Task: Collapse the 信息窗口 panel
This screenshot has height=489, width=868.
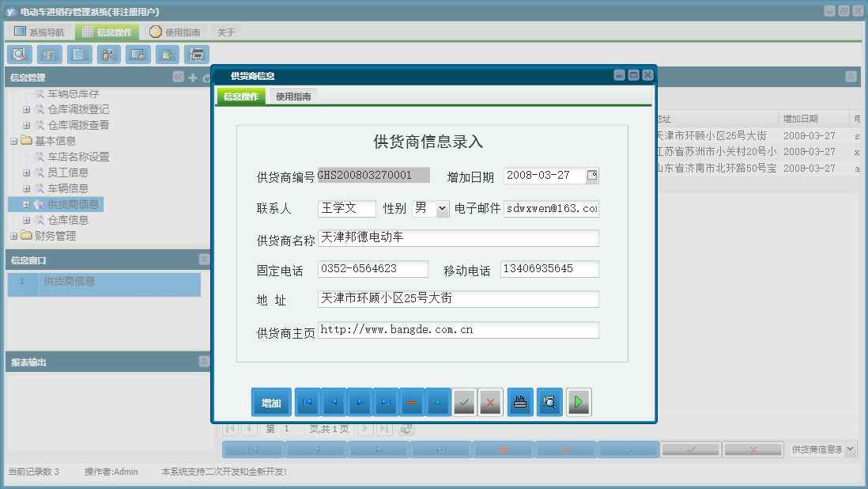Action: point(204,260)
